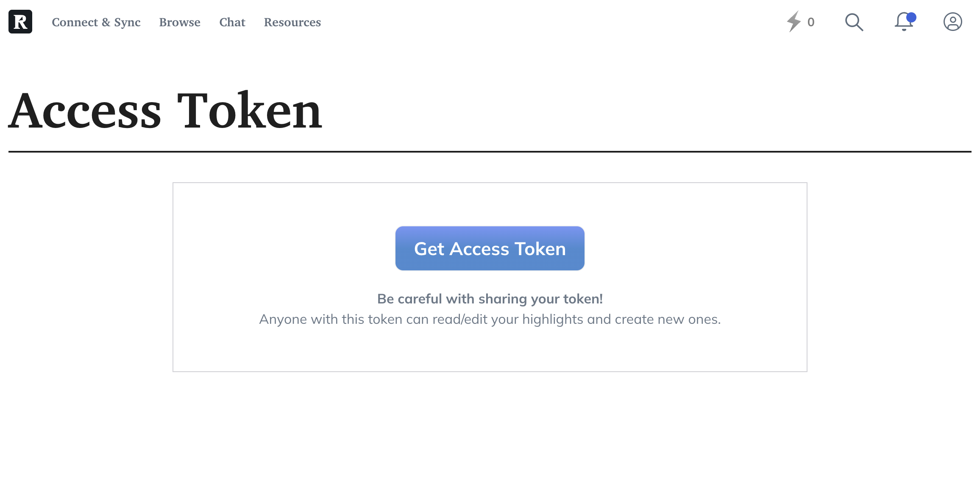This screenshot has width=980, height=495.
Task: Click the horizontal rule under the heading
Action: click(x=490, y=151)
